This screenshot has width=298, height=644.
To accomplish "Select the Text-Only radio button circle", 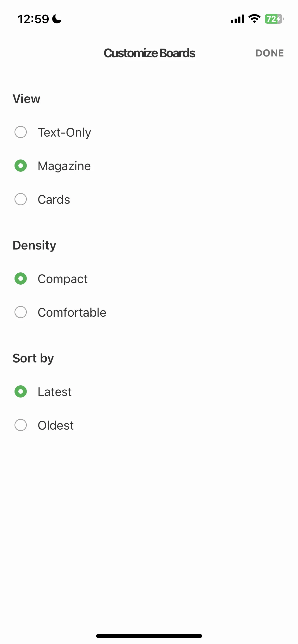I will [21, 132].
